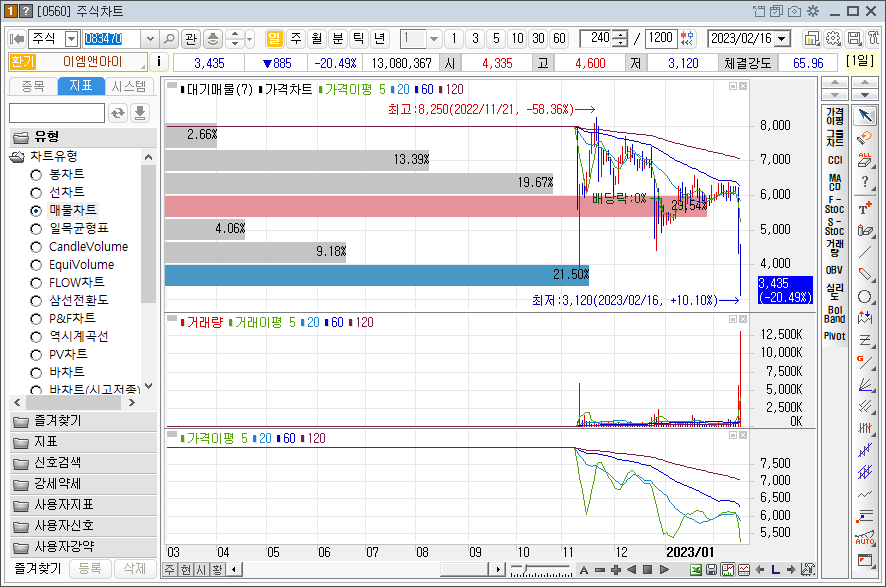The height and width of the screenshot is (587, 886).
Task: Click the indicator search input field
Action: click(57, 113)
